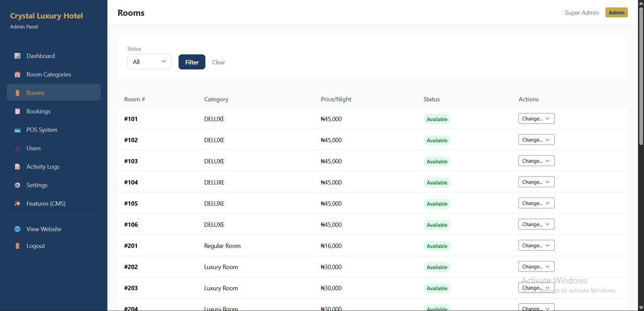
Task: Click the Admin badge in the header
Action: tap(616, 12)
